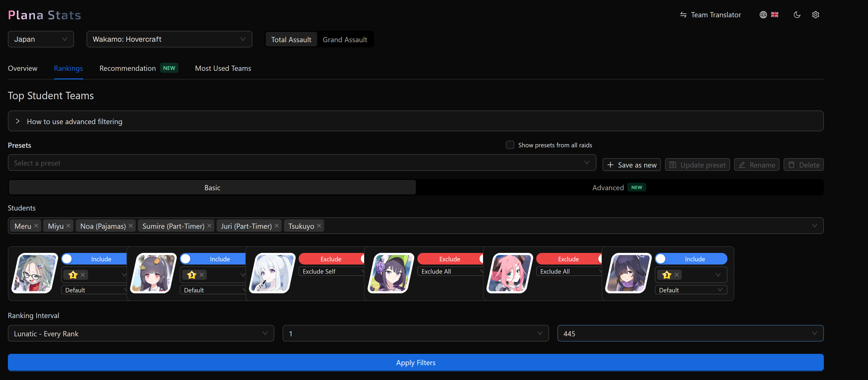
Task: Click the Apply Filters button
Action: tap(416, 362)
